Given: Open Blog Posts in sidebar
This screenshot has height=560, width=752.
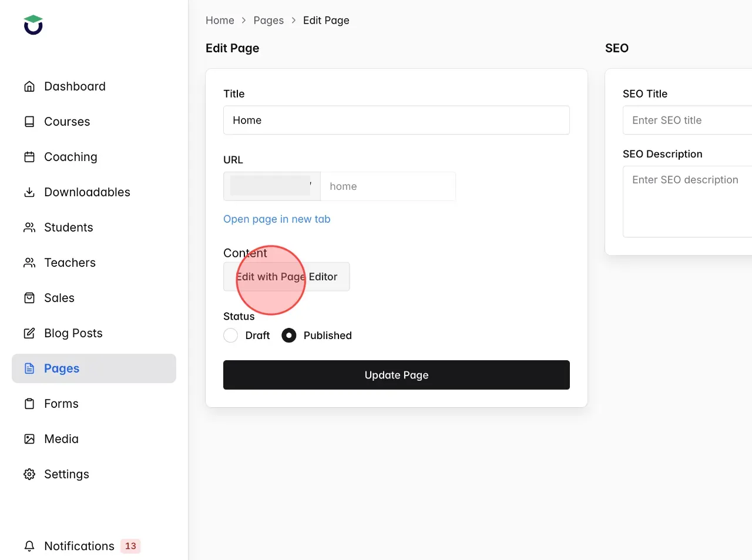Looking at the screenshot, I should click(x=94, y=333).
